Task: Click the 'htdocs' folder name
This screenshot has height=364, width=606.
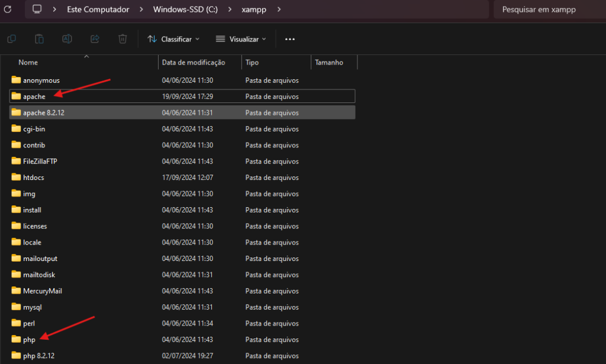Action: (x=34, y=178)
